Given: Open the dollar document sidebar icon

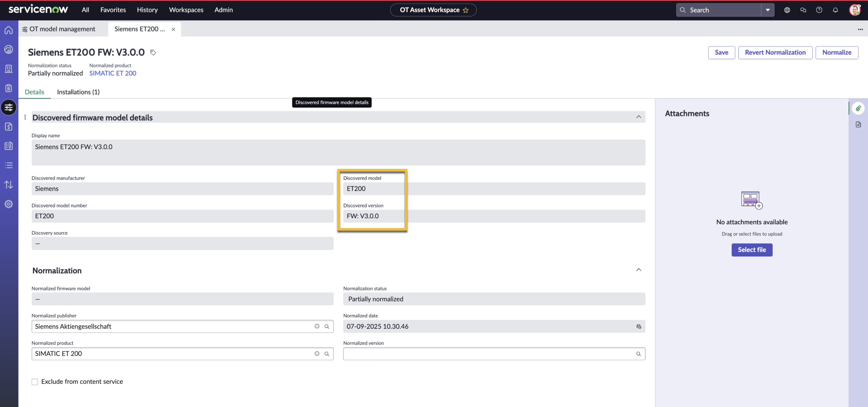Looking at the screenshot, I should [9, 127].
